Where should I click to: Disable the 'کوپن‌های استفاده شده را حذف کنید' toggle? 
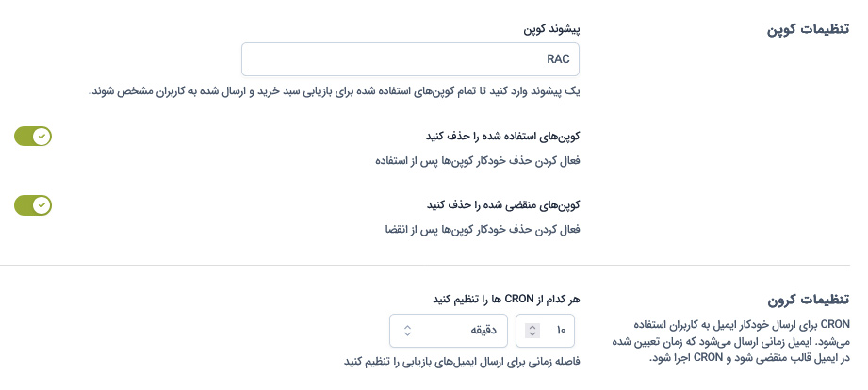tap(33, 136)
